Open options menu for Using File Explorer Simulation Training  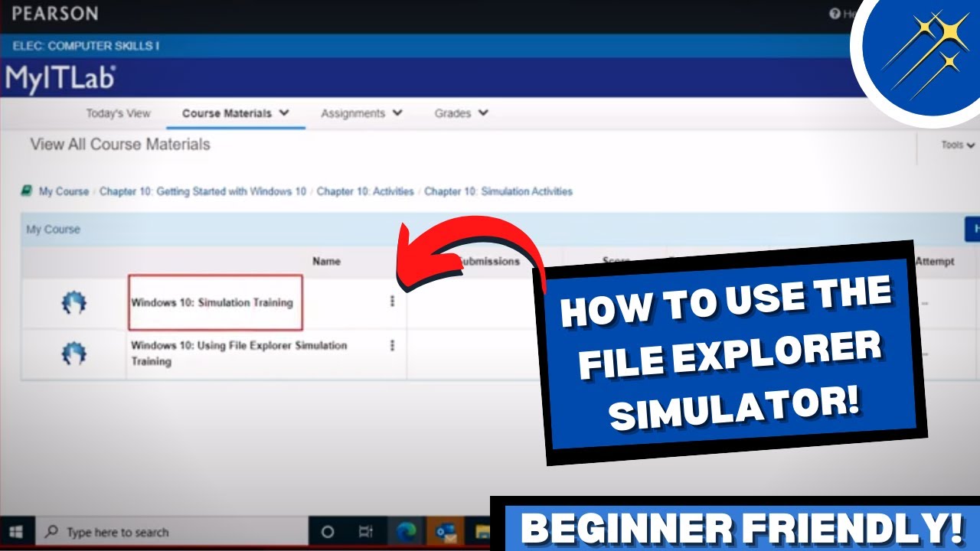tap(392, 345)
